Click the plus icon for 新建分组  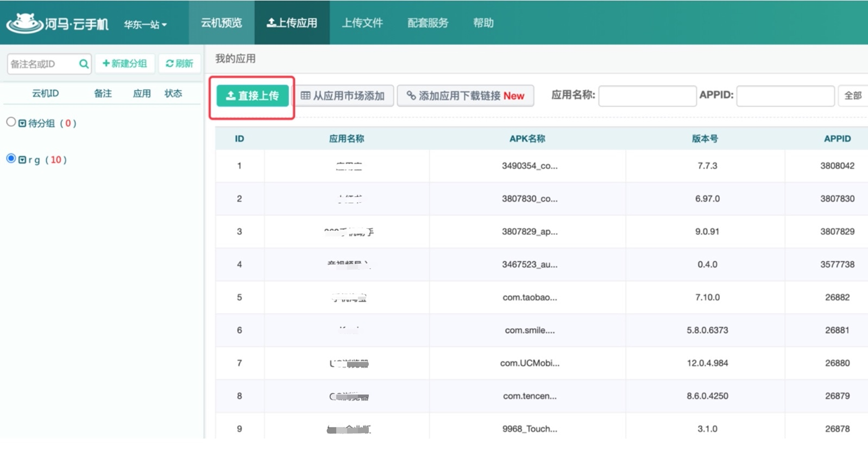tap(106, 64)
